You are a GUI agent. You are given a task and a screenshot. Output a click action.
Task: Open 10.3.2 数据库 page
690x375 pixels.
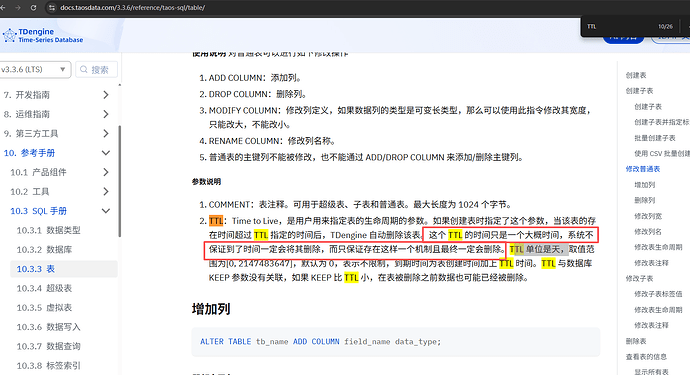(x=44, y=250)
